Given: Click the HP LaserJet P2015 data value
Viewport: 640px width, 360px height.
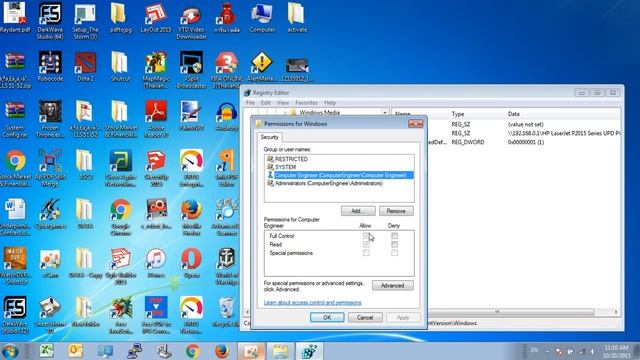Looking at the screenshot, I should (564, 133).
